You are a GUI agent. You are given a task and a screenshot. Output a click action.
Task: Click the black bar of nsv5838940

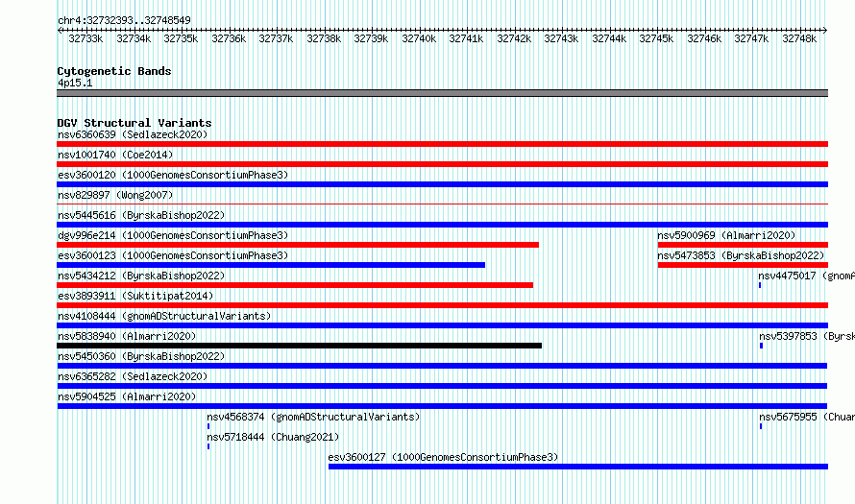click(300, 346)
